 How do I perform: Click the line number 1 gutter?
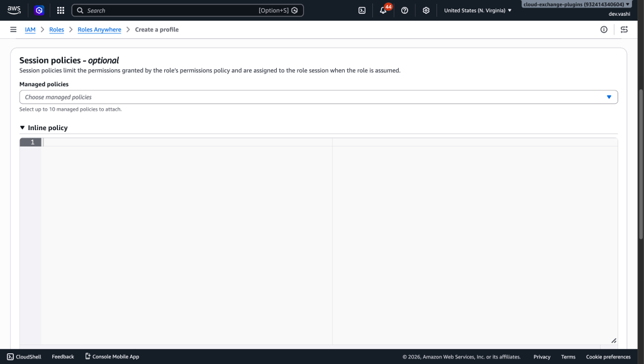(x=30, y=142)
